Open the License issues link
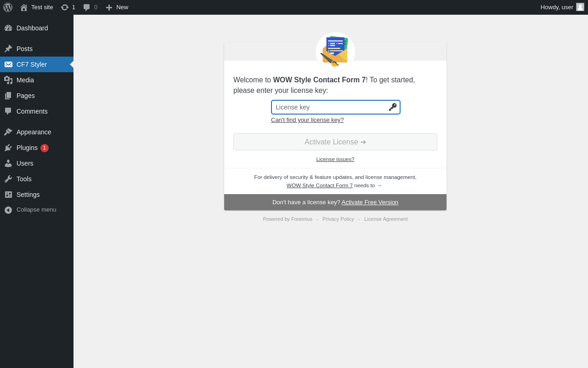 tap(335, 159)
